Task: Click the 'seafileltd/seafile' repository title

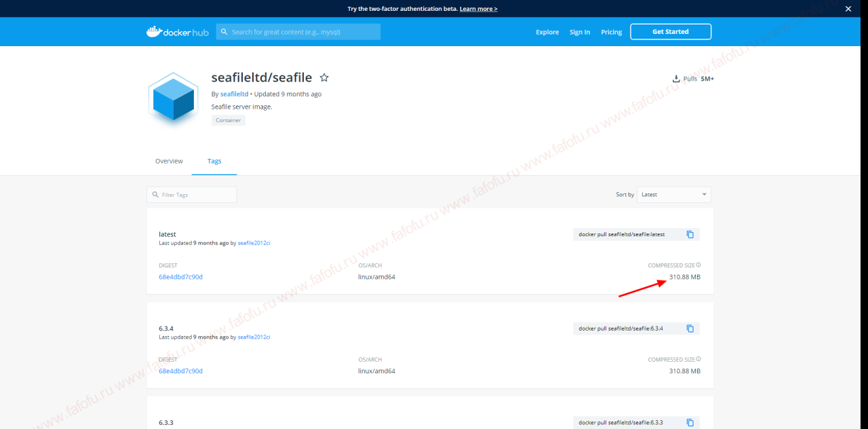Action: tap(262, 77)
